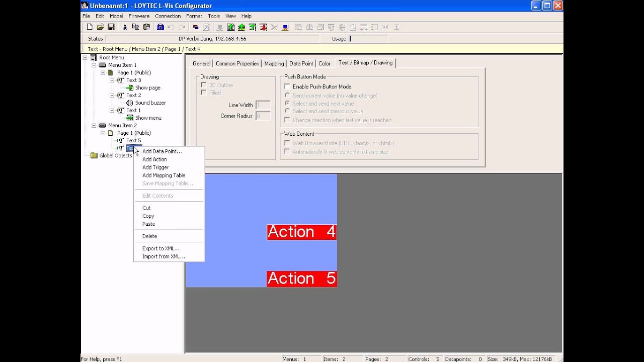This screenshot has height=362, width=644.
Task: Switch to the Common Properties tab
Action: [x=237, y=63]
